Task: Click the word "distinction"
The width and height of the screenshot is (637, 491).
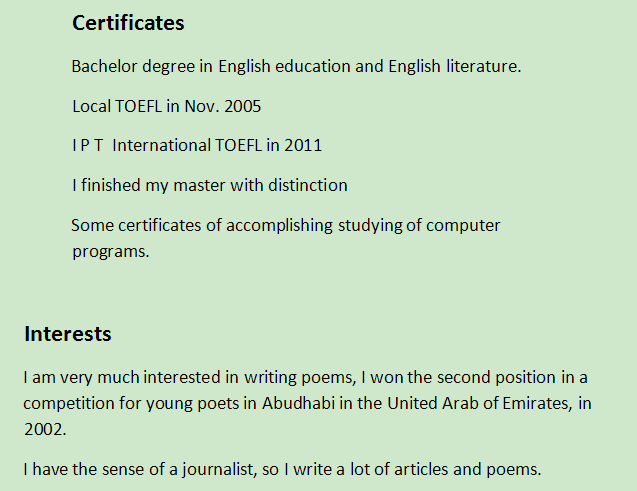Action: click(307, 185)
